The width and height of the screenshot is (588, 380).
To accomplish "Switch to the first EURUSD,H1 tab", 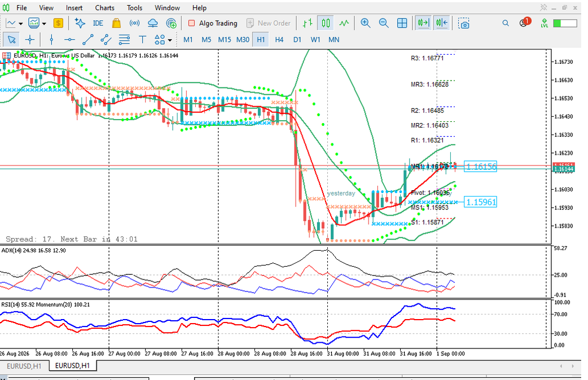I will click(x=24, y=366).
